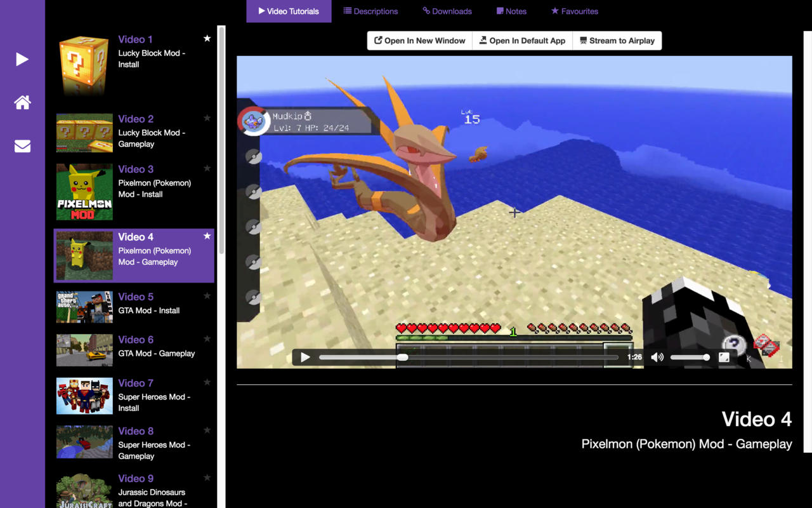Image resolution: width=812 pixels, height=508 pixels.
Task: Click the envelope mail icon
Action: (x=22, y=146)
